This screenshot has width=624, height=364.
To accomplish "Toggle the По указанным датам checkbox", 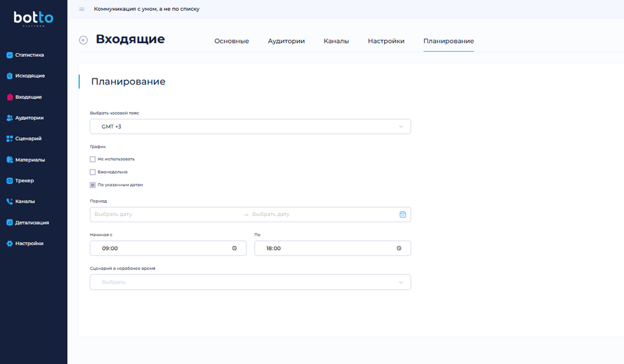I will 93,185.
